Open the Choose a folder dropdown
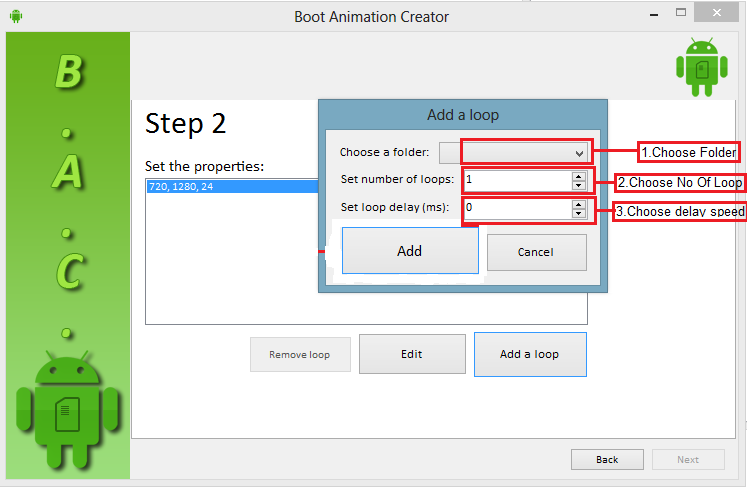The width and height of the screenshot is (747, 489). click(514, 152)
